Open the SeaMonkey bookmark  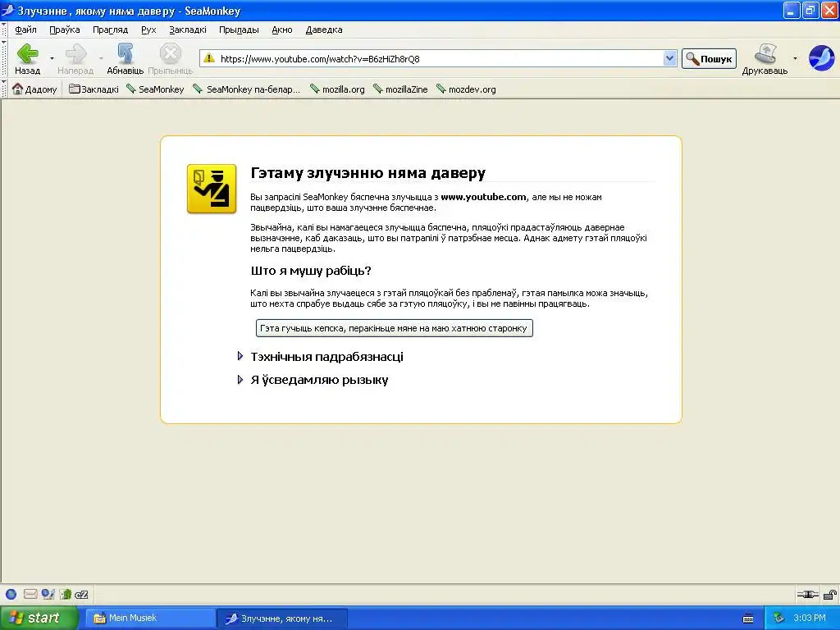(155, 89)
